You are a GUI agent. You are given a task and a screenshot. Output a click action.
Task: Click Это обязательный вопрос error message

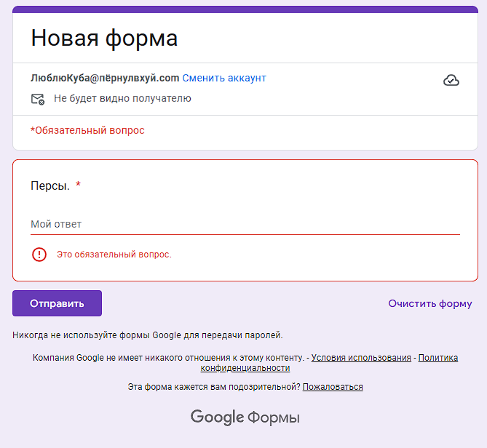click(114, 255)
